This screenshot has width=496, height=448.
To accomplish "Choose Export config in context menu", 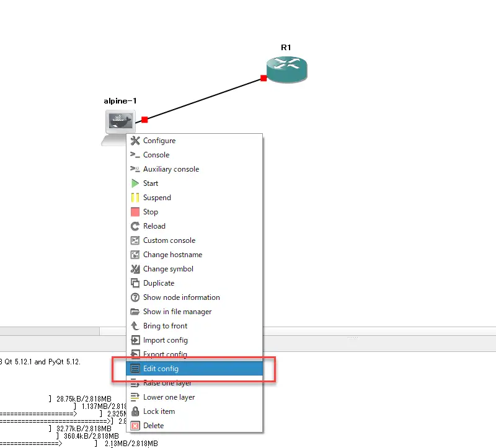I will pos(194,354).
